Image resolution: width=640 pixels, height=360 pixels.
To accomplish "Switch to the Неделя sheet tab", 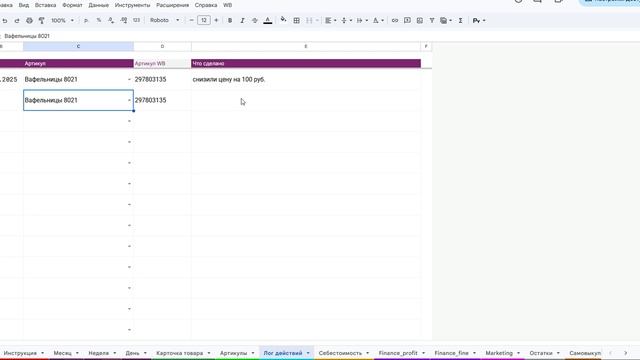I will [99, 353].
